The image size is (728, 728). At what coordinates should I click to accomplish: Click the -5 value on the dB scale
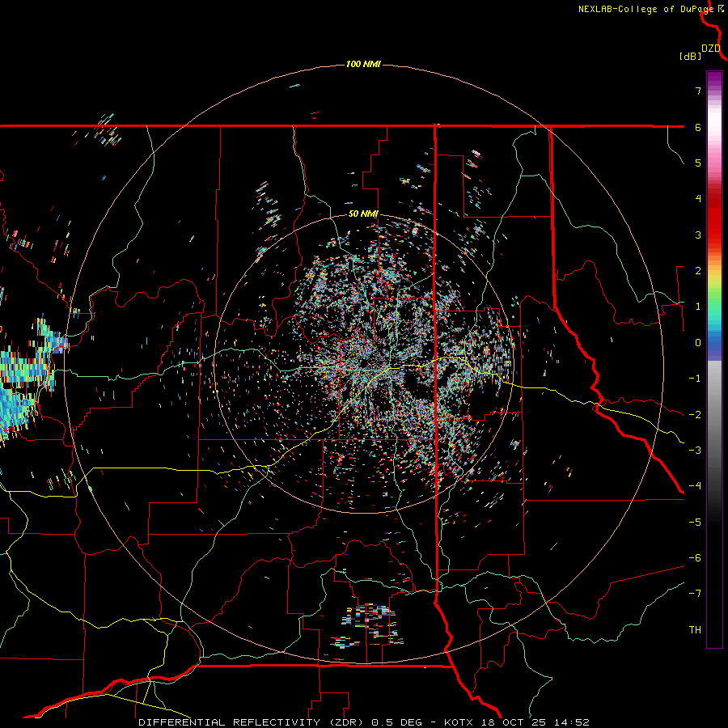pyautogui.click(x=695, y=523)
